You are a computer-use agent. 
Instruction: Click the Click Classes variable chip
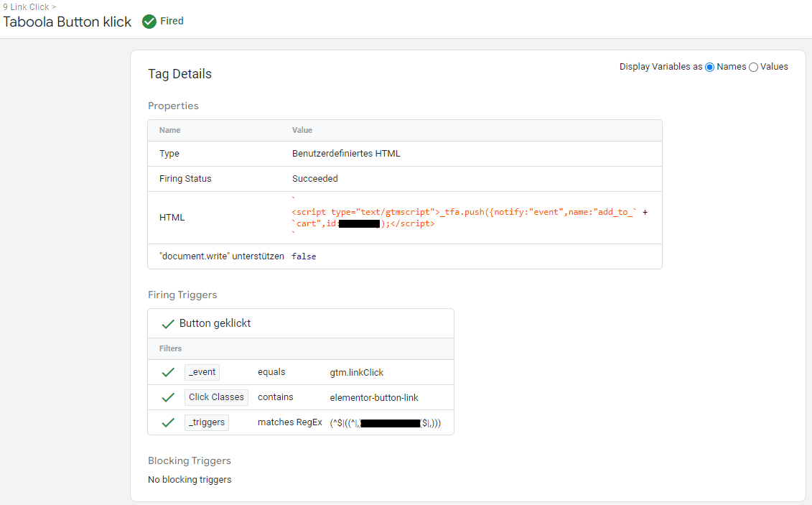coord(217,397)
